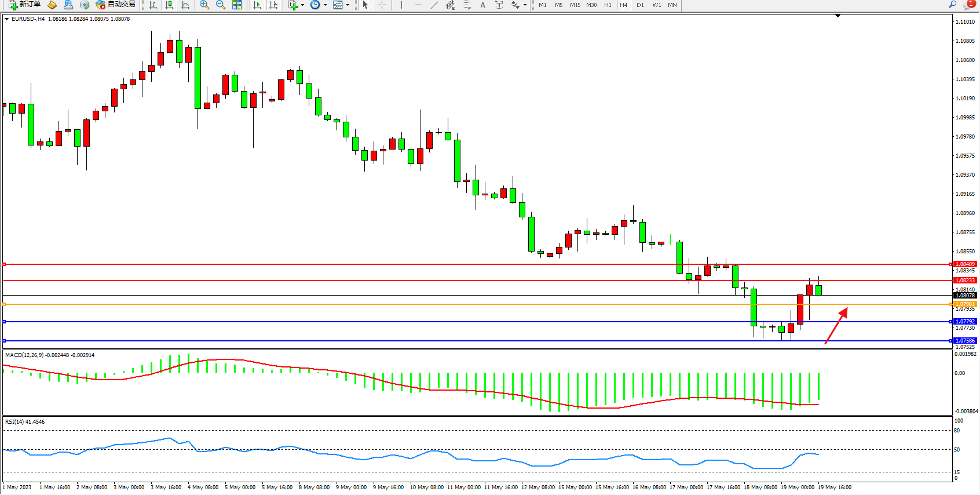Zoom out of the chart

pyautogui.click(x=221, y=5)
